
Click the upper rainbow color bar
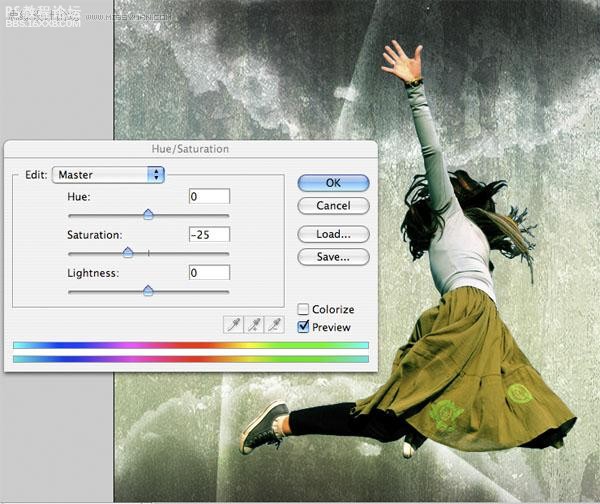(191, 345)
